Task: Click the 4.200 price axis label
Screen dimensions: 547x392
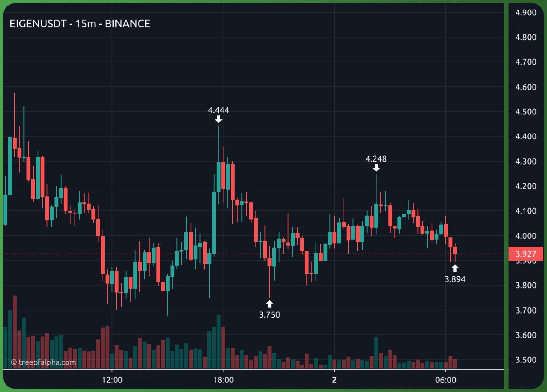Action: (526, 186)
